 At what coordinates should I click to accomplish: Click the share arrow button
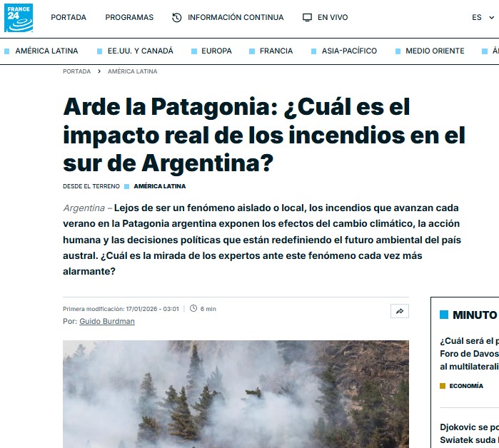point(400,311)
